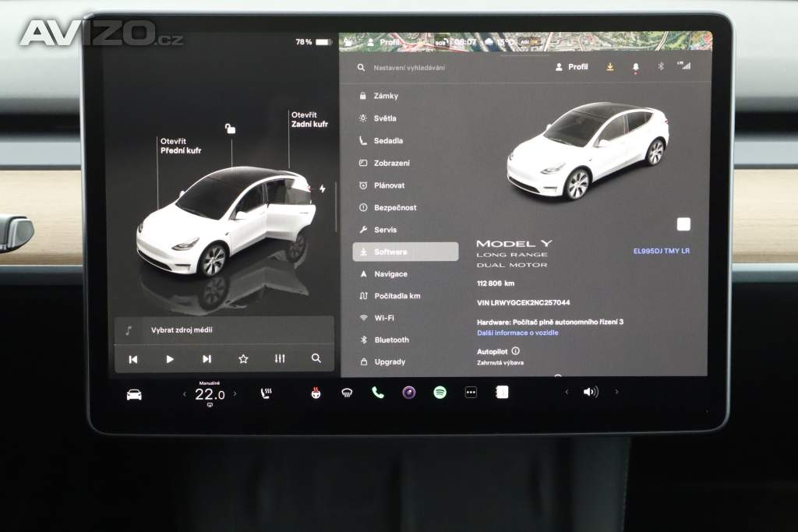
Task: Click the Autopilot info circle icon
Action: (516, 351)
